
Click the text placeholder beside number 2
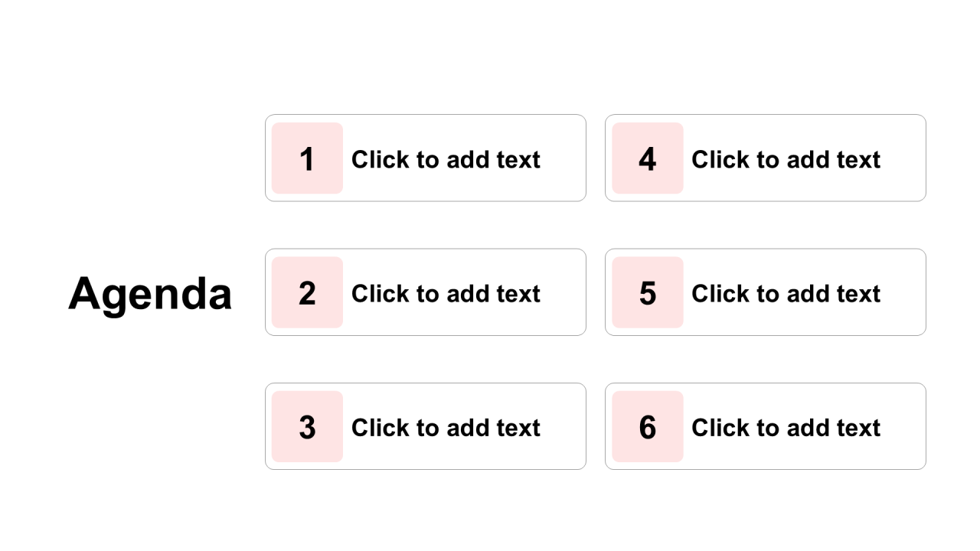(446, 293)
